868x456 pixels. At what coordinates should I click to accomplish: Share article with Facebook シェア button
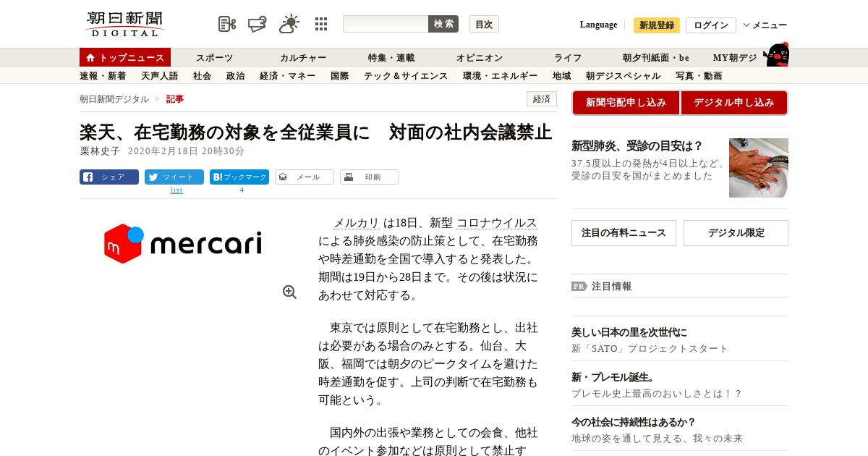(109, 177)
